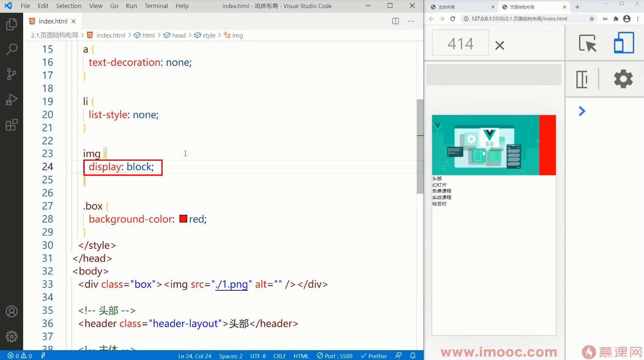The image size is (644, 360).
Task: Click the × beside the 414 width field
Action: click(x=499, y=45)
